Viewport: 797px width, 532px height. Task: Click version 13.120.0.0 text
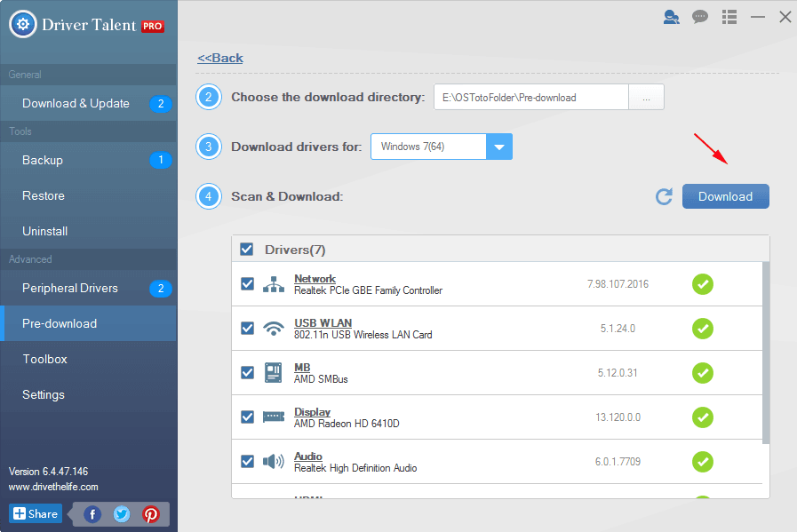(x=618, y=417)
